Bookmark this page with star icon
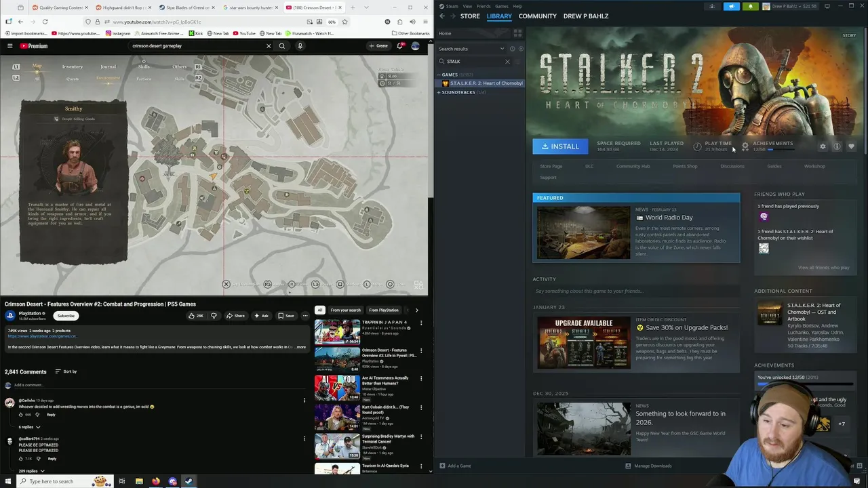The image size is (868, 488). coord(344,22)
